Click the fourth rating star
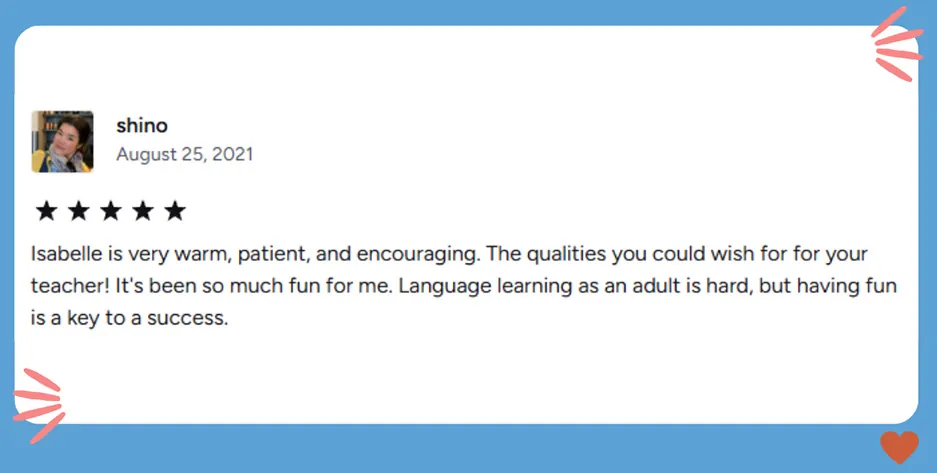This screenshot has width=937, height=473. click(x=142, y=211)
